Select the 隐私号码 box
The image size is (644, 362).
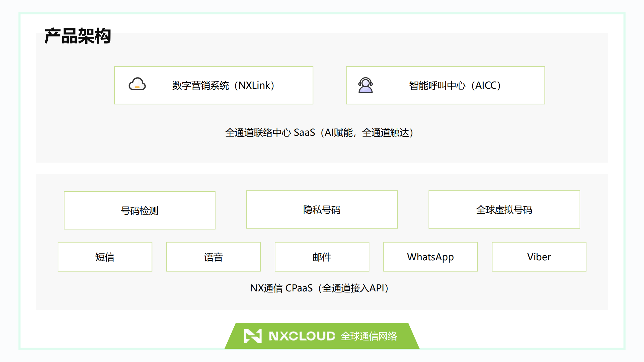tap(322, 209)
